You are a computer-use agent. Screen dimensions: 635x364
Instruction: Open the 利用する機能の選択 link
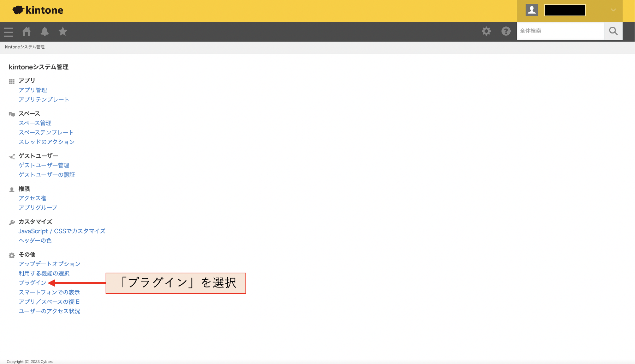click(x=44, y=274)
